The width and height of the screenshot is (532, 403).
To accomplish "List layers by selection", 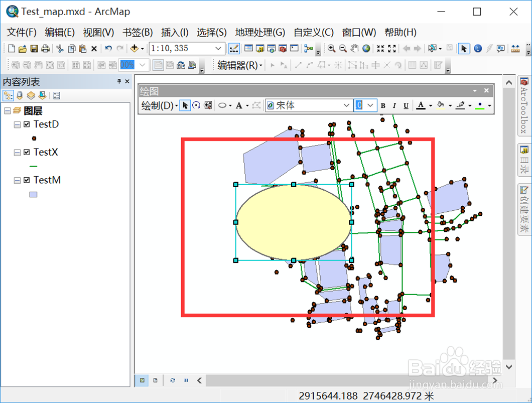I will click(43, 96).
